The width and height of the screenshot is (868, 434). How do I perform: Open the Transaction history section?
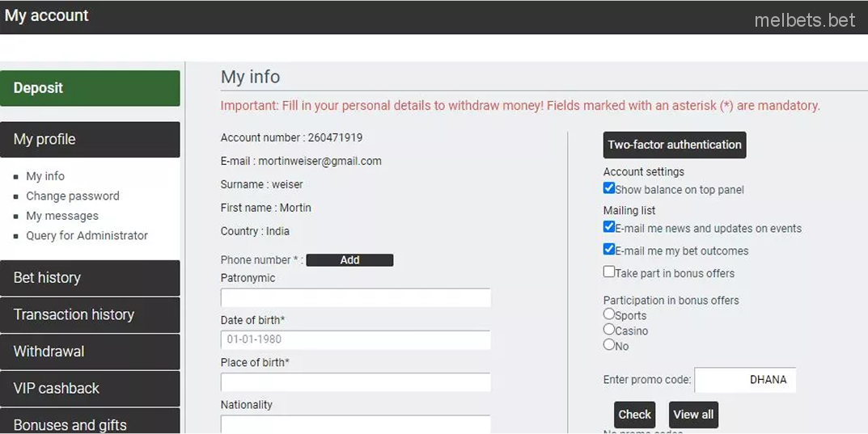pyautogui.click(x=90, y=314)
